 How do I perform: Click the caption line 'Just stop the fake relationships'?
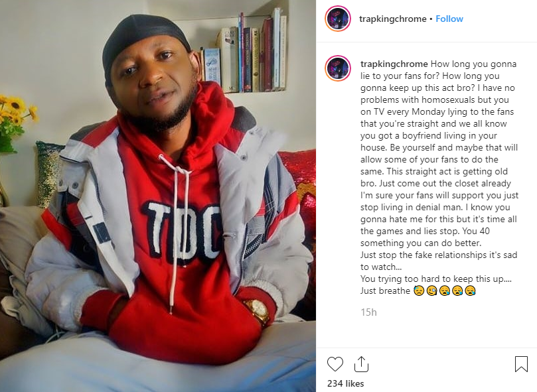coord(438,255)
